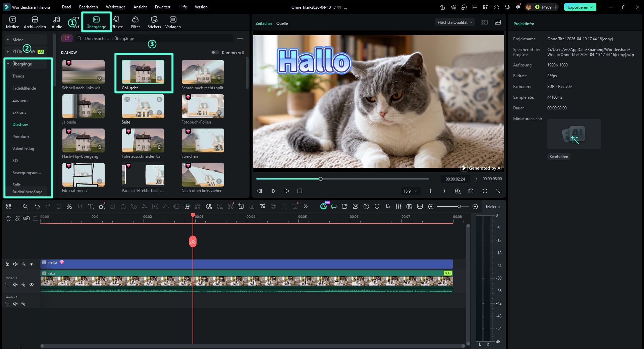
Task: Hide the Hallo title track
Action: (x=32, y=264)
